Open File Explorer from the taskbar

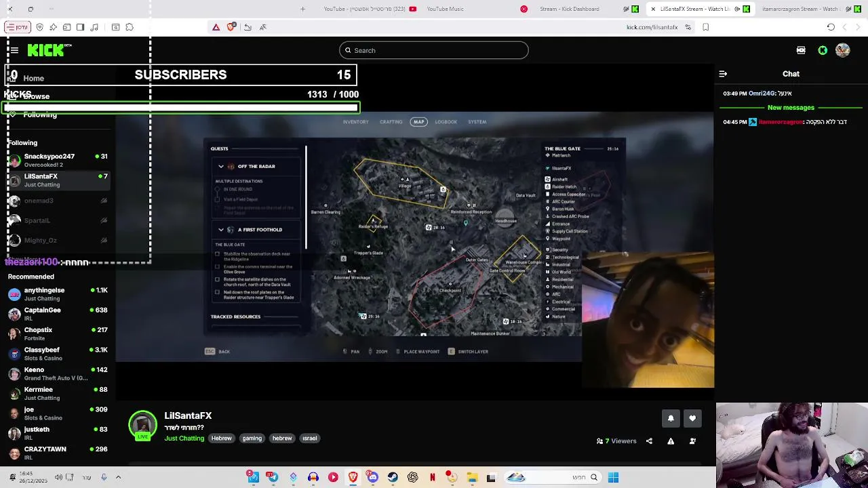click(472, 477)
